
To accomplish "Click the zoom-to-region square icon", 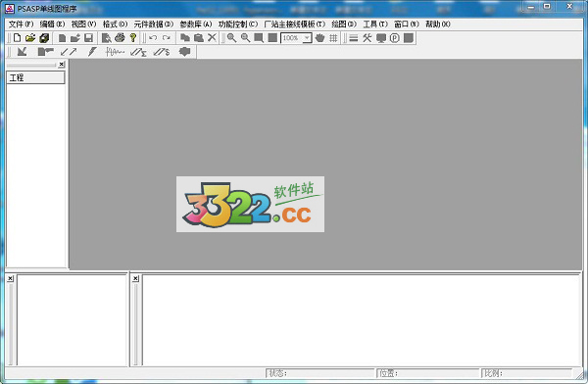I will click(x=259, y=38).
